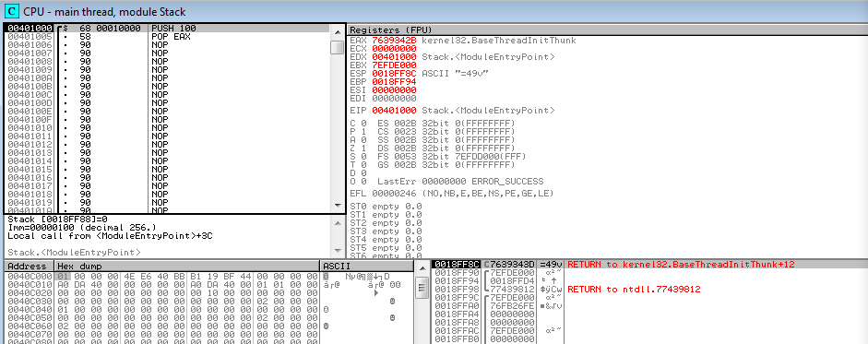The image size is (868, 344).
Task: Toggle the A auxiliary flag bit
Action: click(x=363, y=139)
